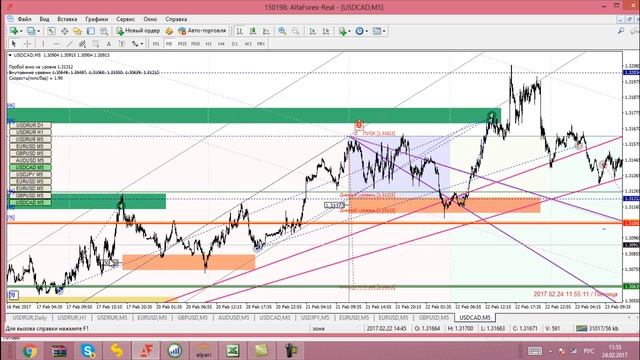Toggle chart shift
Screen dimensions: 640x360
[326, 31]
